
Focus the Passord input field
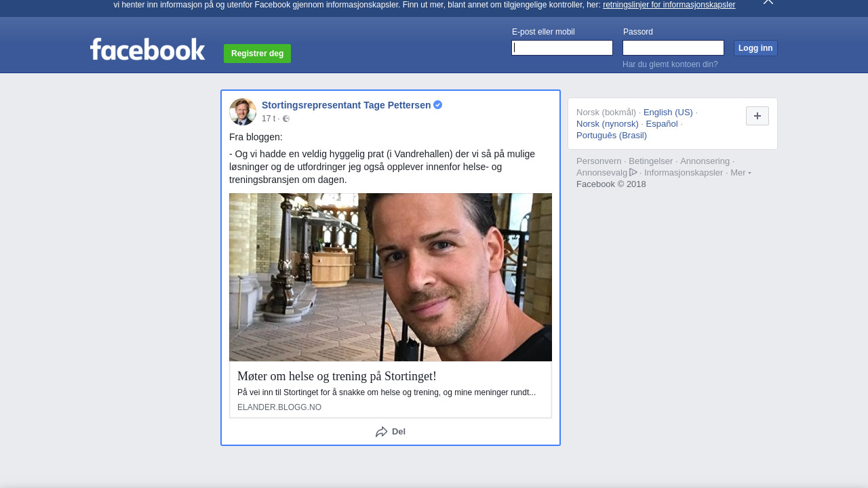pyautogui.click(x=673, y=47)
